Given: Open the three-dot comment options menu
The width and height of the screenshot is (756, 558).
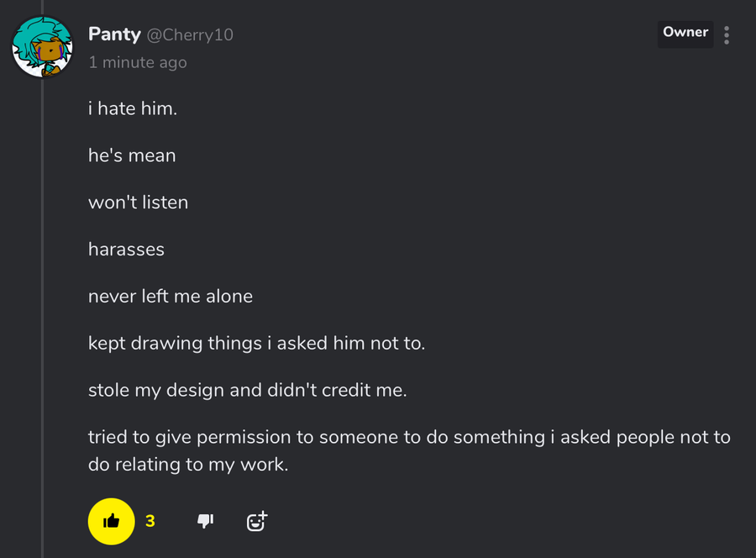Looking at the screenshot, I should 727,34.
